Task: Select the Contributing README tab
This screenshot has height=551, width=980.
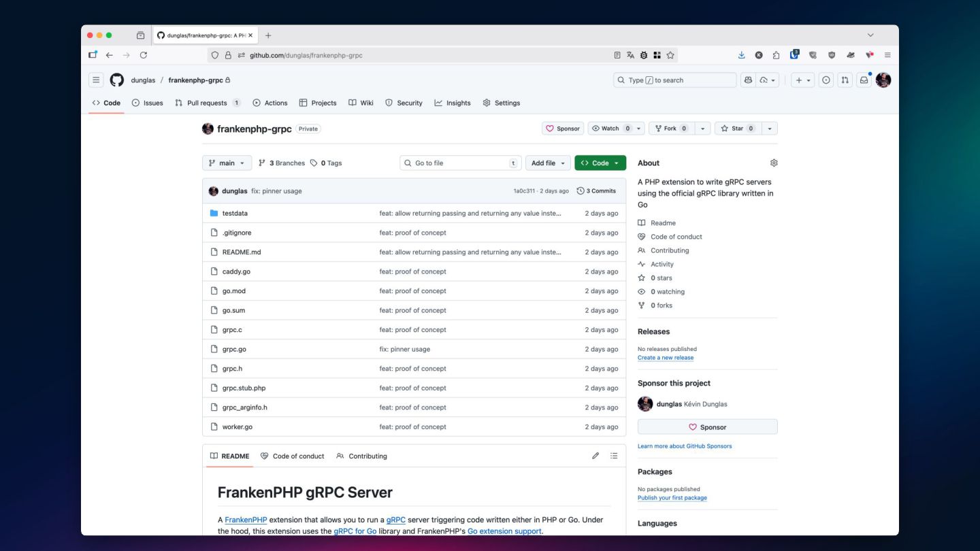Action: click(x=361, y=456)
